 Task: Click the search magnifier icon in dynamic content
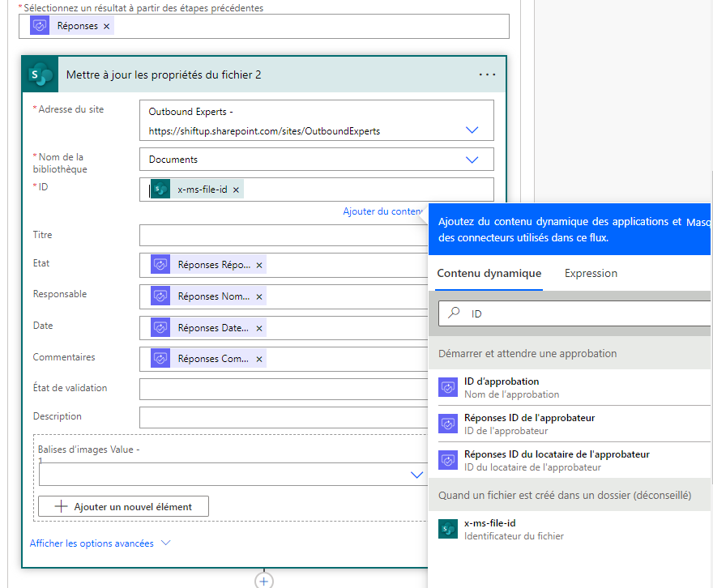[x=454, y=313]
